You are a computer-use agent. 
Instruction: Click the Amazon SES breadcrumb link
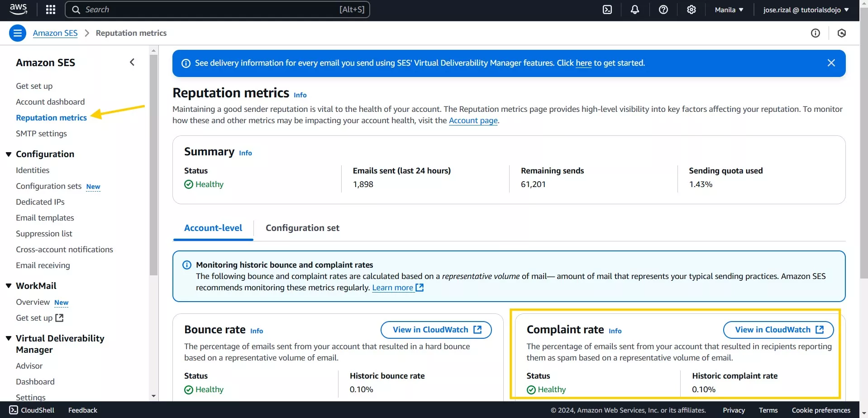coord(55,33)
